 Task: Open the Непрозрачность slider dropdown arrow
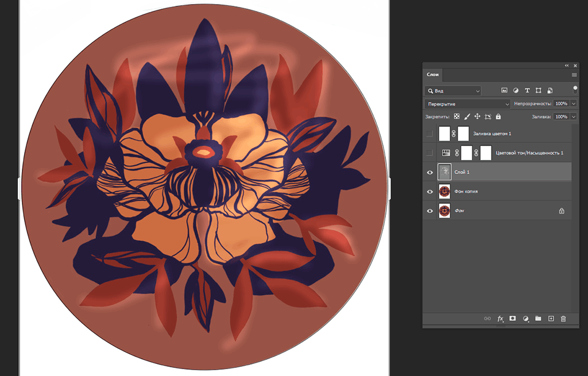pyautogui.click(x=574, y=103)
